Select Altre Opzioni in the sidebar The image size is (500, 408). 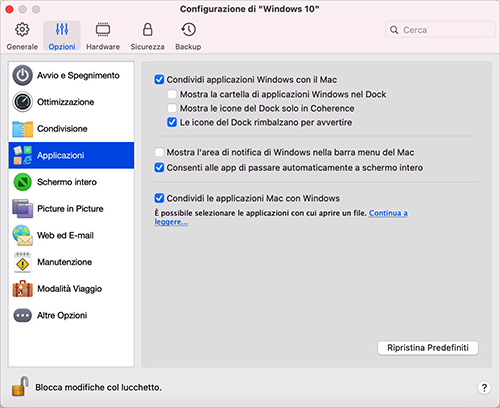tap(62, 315)
